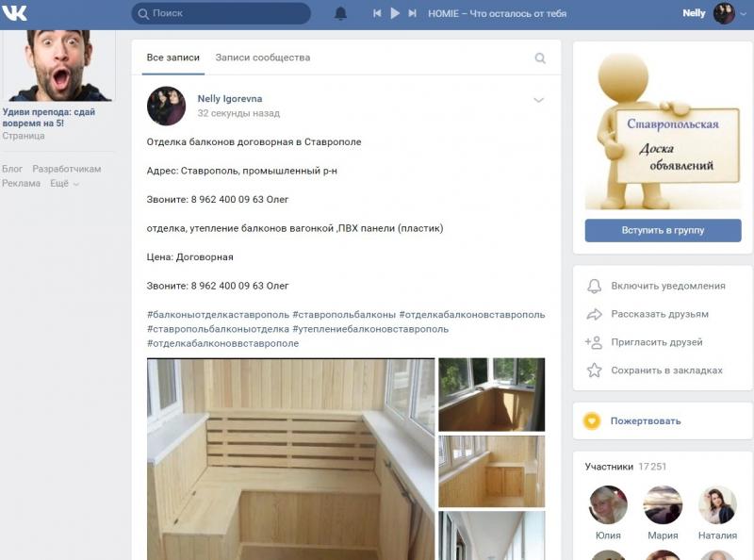Open hashtag #отделкабалконовставрополь
Image resolution: width=754 pixels, height=560 pixels.
point(472,315)
